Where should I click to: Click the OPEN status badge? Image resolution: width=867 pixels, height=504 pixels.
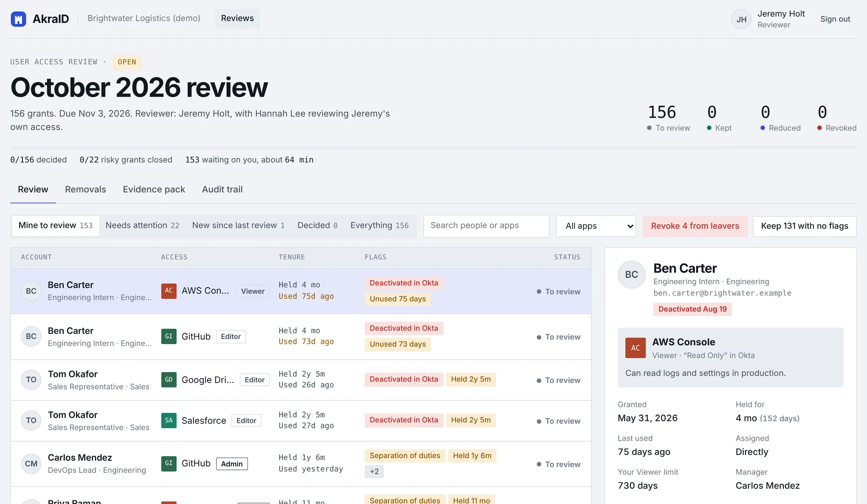point(127,62)
